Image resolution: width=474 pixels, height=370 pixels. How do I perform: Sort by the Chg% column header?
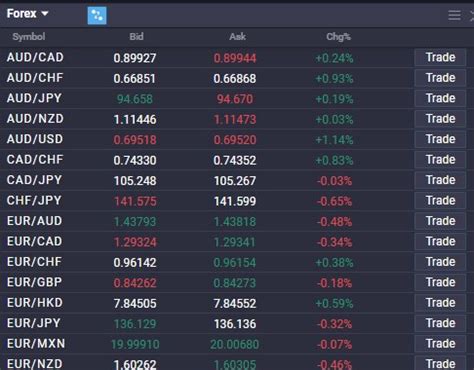(x=338, y=37)
